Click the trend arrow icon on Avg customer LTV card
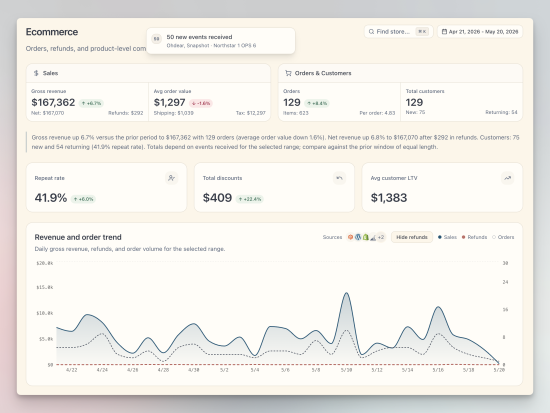 [507, 178]
